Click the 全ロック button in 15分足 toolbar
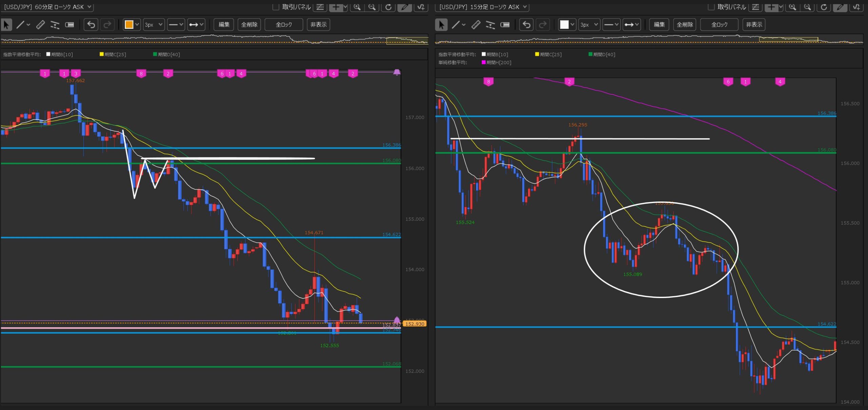 [719, 24]
